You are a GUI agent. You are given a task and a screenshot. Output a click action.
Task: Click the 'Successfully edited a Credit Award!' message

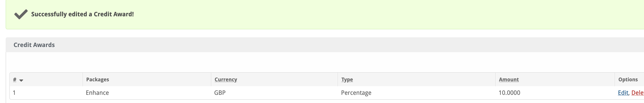(82, 14)
